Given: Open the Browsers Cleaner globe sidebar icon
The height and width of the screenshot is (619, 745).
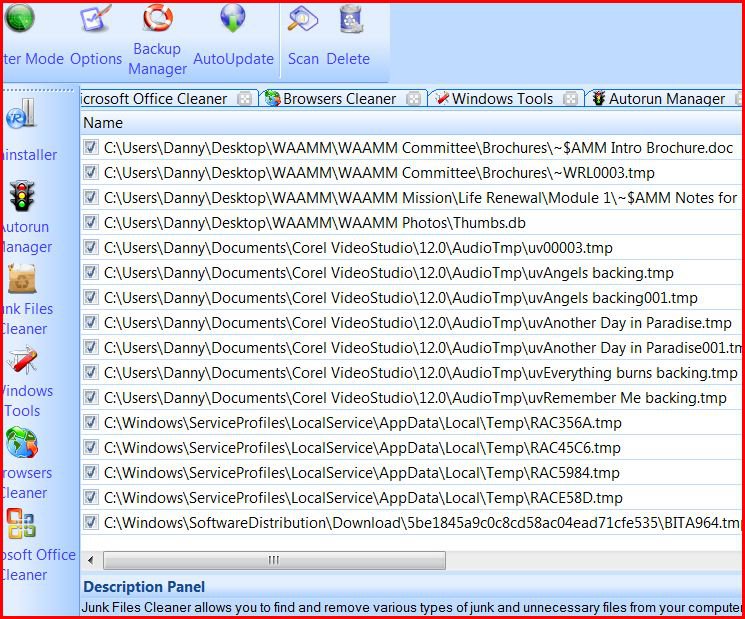Looking at the screenshot, I should click(22, 443).
